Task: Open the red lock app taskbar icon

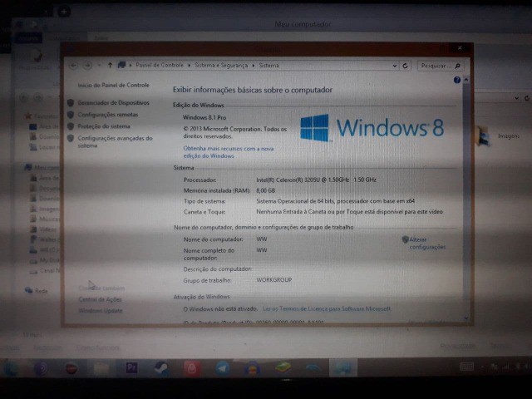Action: [x=192, y=368]
